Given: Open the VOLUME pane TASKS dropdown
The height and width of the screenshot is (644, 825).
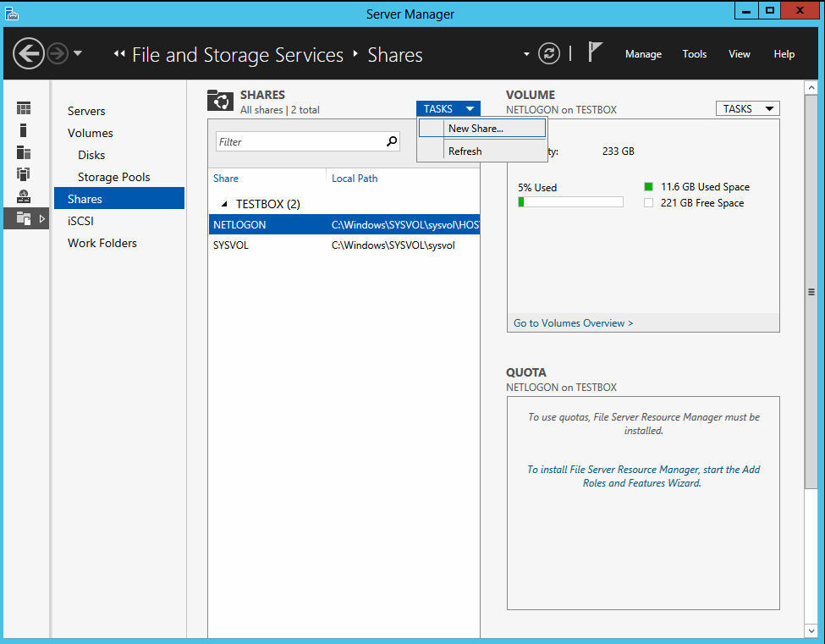Looking at the screenshot, I should 747,108.
